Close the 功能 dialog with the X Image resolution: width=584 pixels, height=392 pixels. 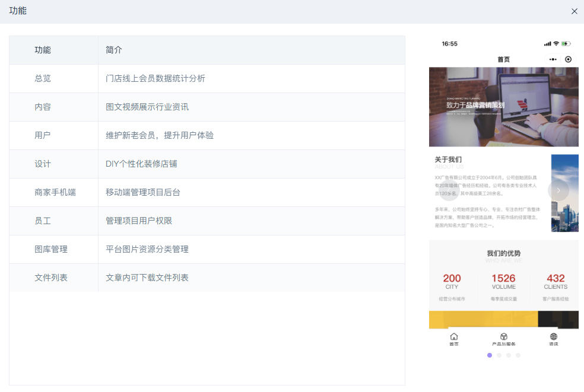[575, 11]
